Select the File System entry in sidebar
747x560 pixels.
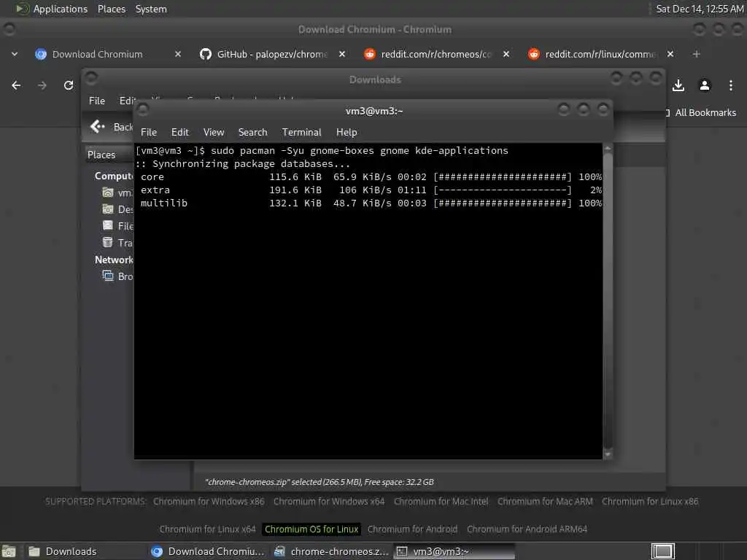click(x=117, y=226)
